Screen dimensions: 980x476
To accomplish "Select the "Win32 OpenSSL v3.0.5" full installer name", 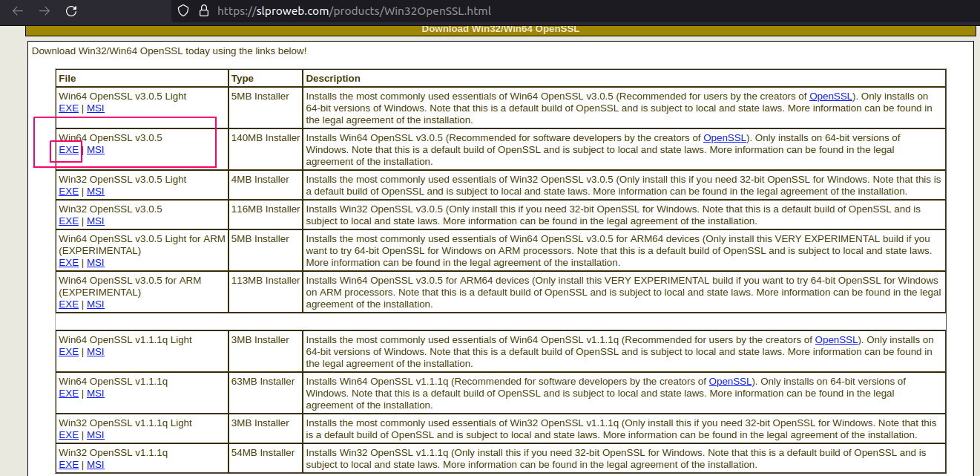I will coord(110,209).
